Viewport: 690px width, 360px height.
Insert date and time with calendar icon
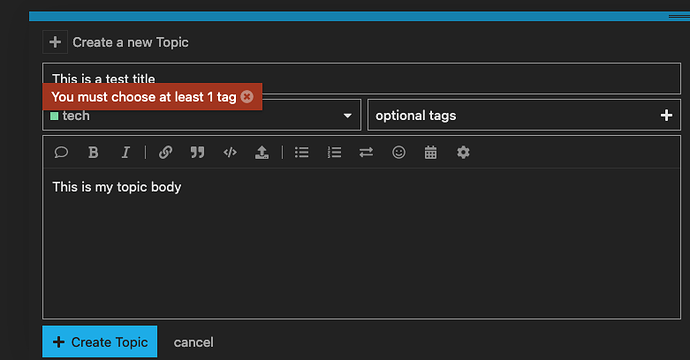[x=431, y=152]
